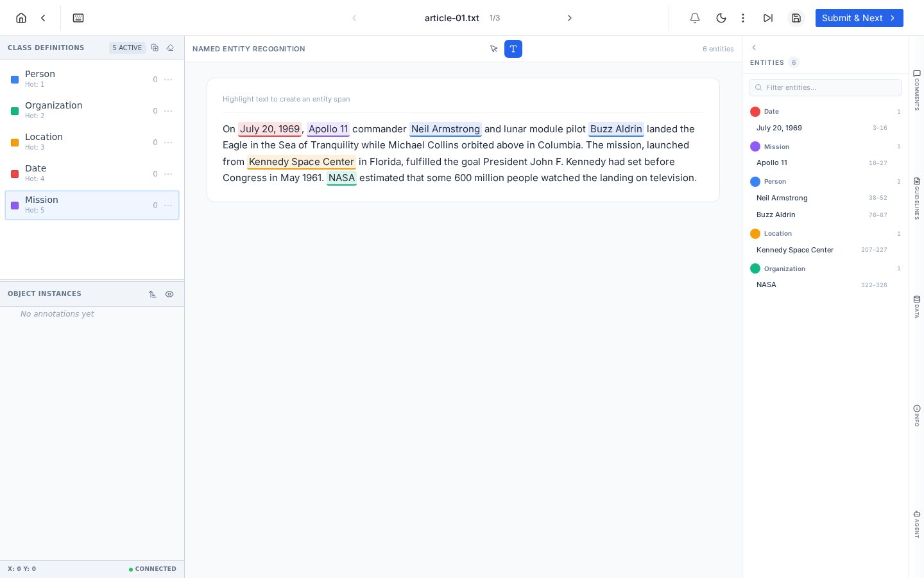Viewport: 924px width, 578px height.
Task: Collapse the Mission entity group
Action: point(825,146)
